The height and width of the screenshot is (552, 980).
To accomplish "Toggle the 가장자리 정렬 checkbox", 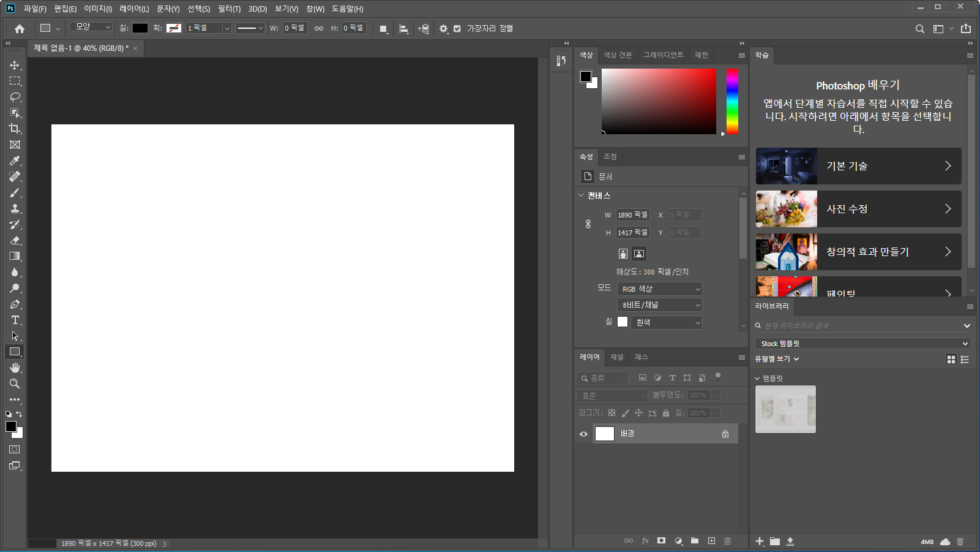I will tap(457, 29).
